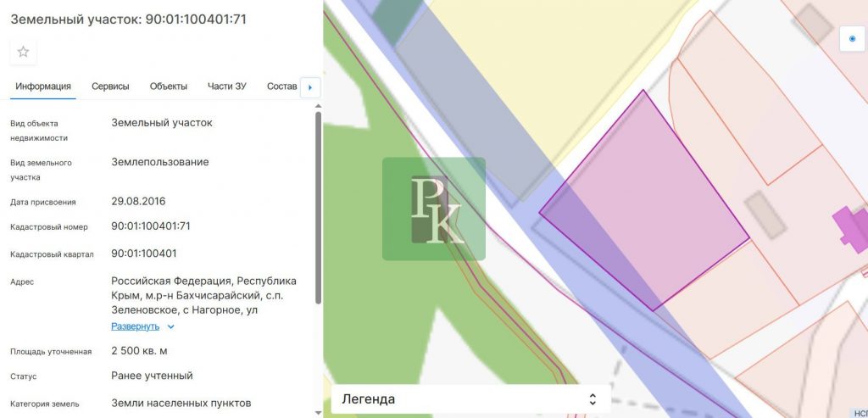Click the geolocation button on the map
Image resolution: width=868 pixels, height=418 pixels.
tap(852, 39)
